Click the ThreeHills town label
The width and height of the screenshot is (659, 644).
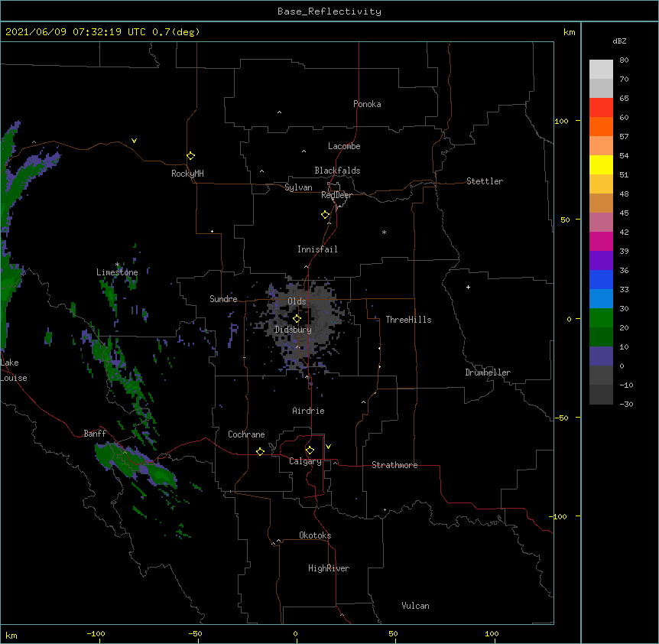pyautogui.click(x=408, y=320)
